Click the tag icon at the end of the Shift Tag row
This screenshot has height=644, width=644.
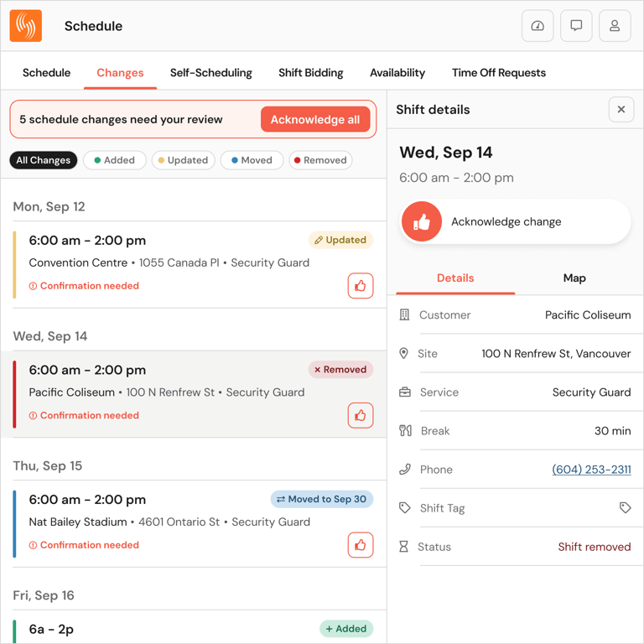625,508
